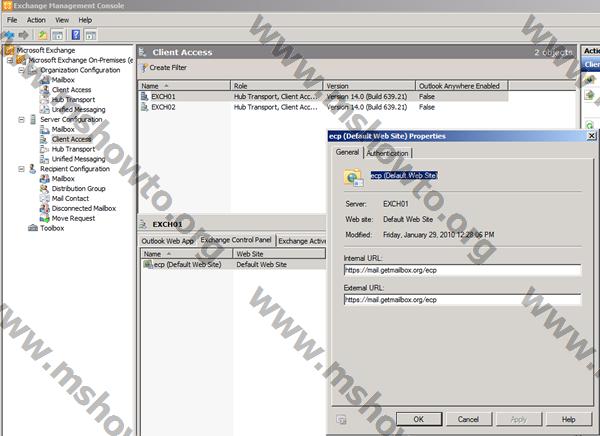
Task: Open the General tab in ecp Properties
Action: (347, 152)
